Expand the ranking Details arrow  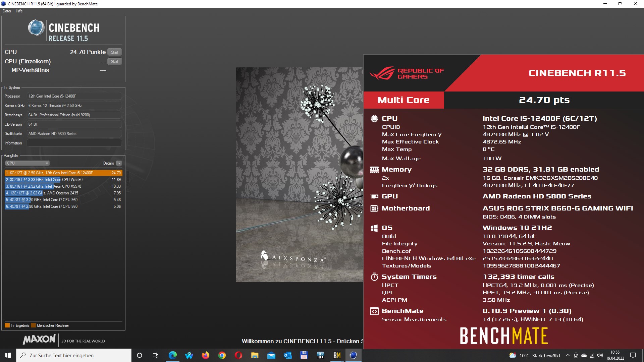pyautogui.click(x=119, y=163)
